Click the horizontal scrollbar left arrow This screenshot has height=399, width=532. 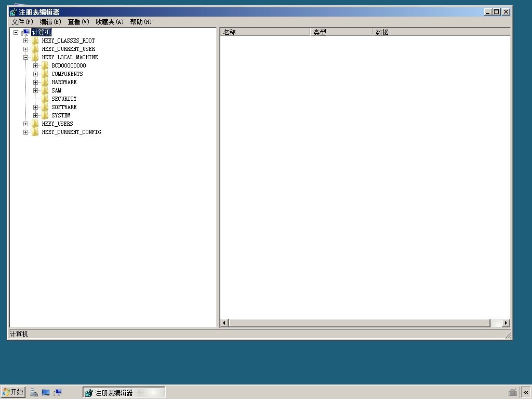click(x=224, y=323)
